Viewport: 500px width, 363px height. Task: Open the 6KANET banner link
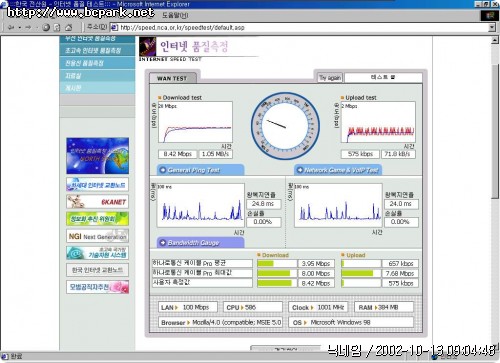pos(97,202)
